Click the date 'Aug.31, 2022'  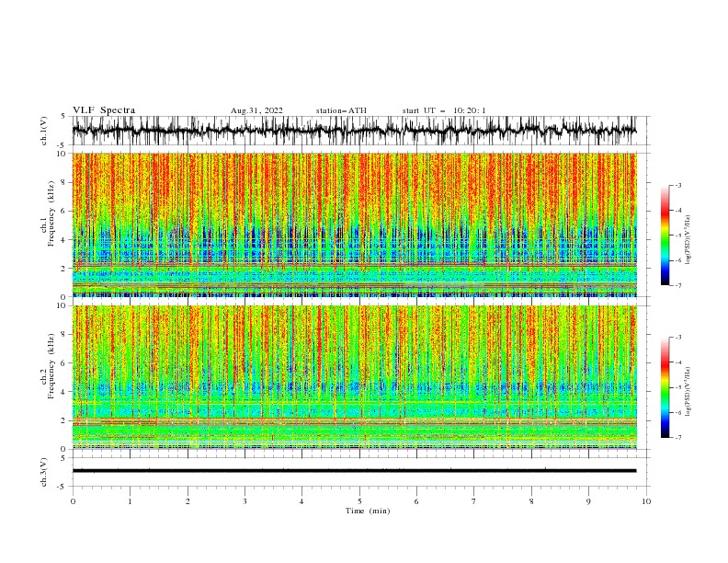tap(256, 110)
